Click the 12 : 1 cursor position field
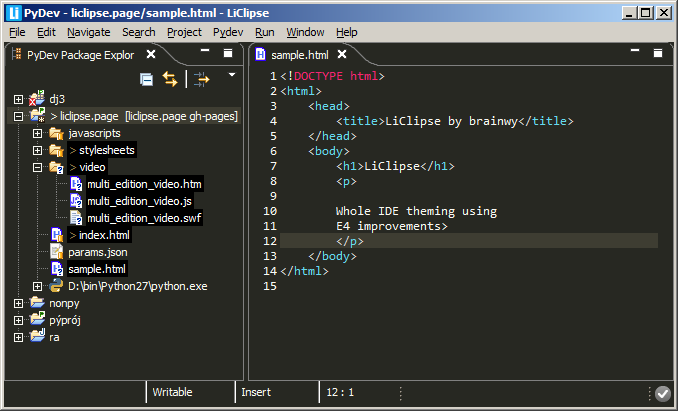Screen dimensions: 678x411 tap(340, 392)
